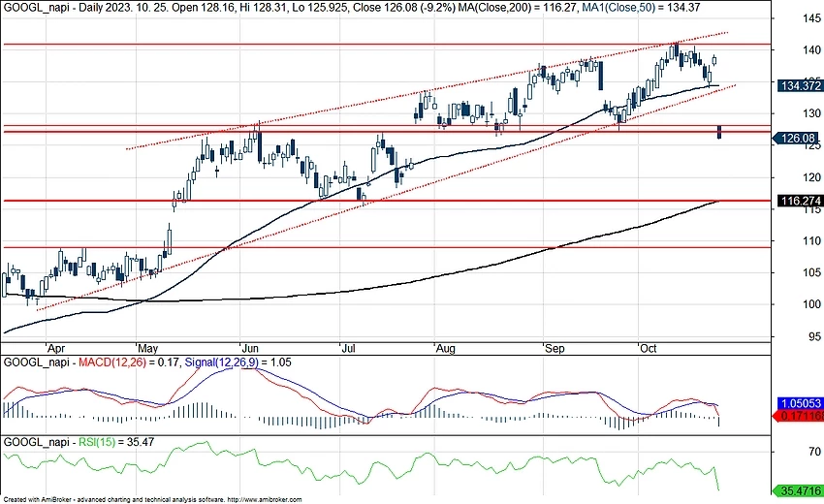
Task: Click the 120 price axis label
Action: tap(811, 177)
